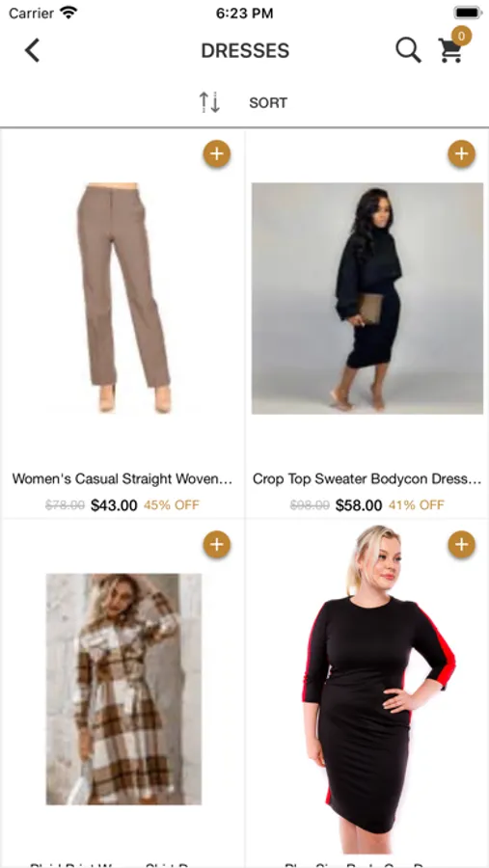The width and height of the screenshot is (489, 868).
Task: View the brown straight pants image
Action: pos(124,298)
